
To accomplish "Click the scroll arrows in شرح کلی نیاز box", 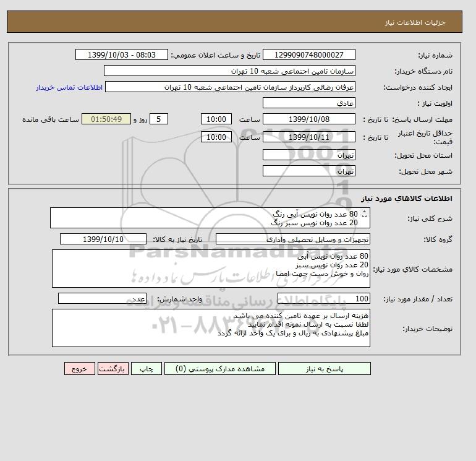I will 365,214.
